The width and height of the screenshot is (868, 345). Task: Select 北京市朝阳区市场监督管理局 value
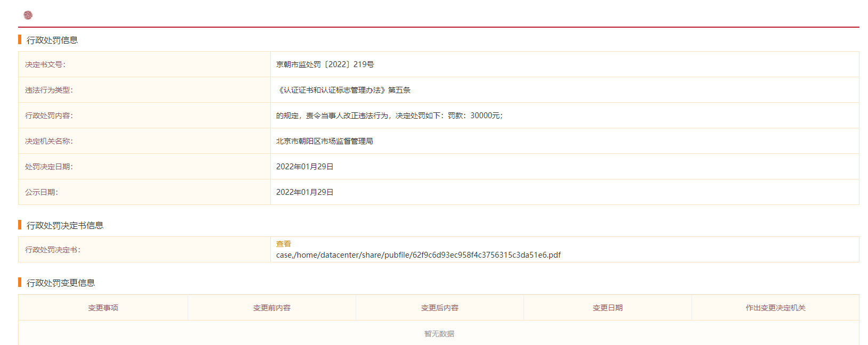[x=325, y=141]
